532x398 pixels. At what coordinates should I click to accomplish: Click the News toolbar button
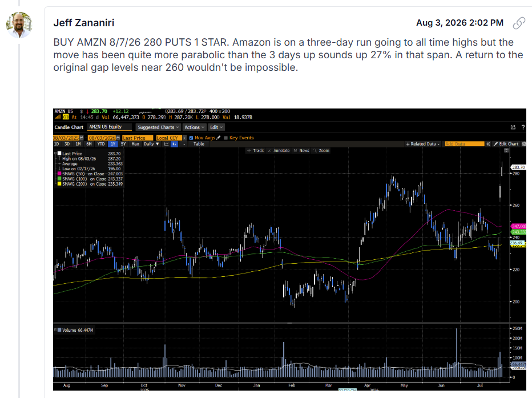pyautogui.click(x=301, y=150)
